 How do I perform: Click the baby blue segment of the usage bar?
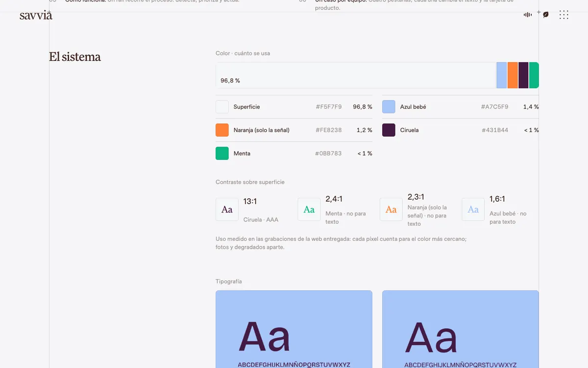pyautogui.click(x=501, y=76)
